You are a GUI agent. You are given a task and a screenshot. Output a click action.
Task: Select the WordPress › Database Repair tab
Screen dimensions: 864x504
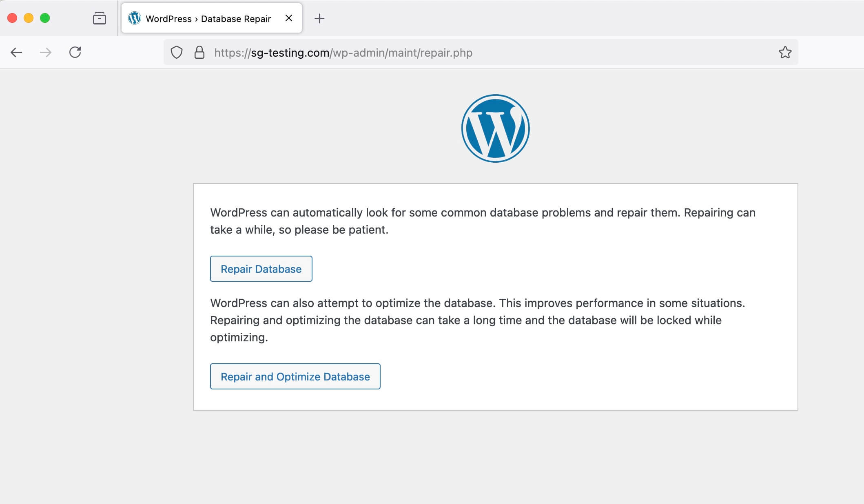tap(212, 18)
